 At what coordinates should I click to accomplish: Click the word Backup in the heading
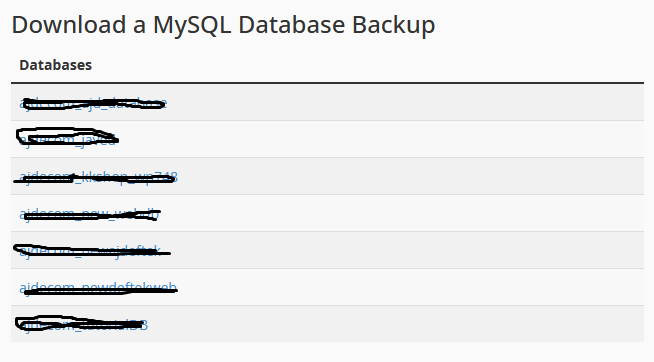coord(393,25)
